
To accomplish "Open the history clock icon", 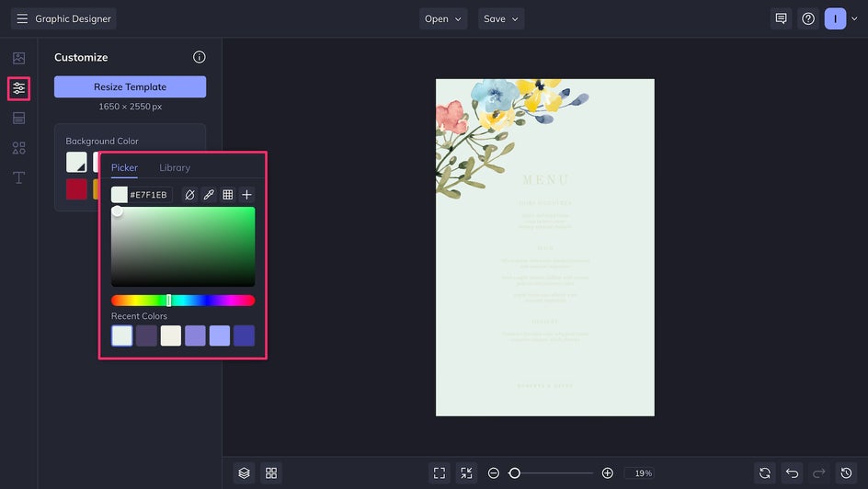I will [847, 473].
